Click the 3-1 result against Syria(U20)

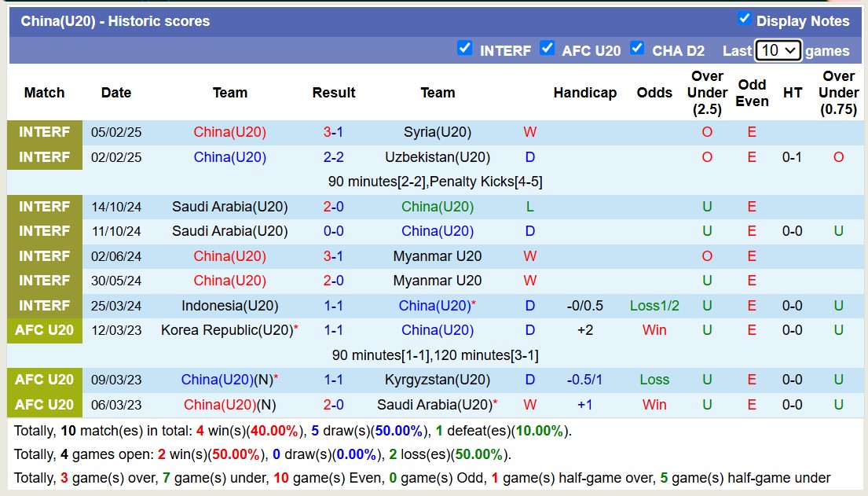point(334,132)
